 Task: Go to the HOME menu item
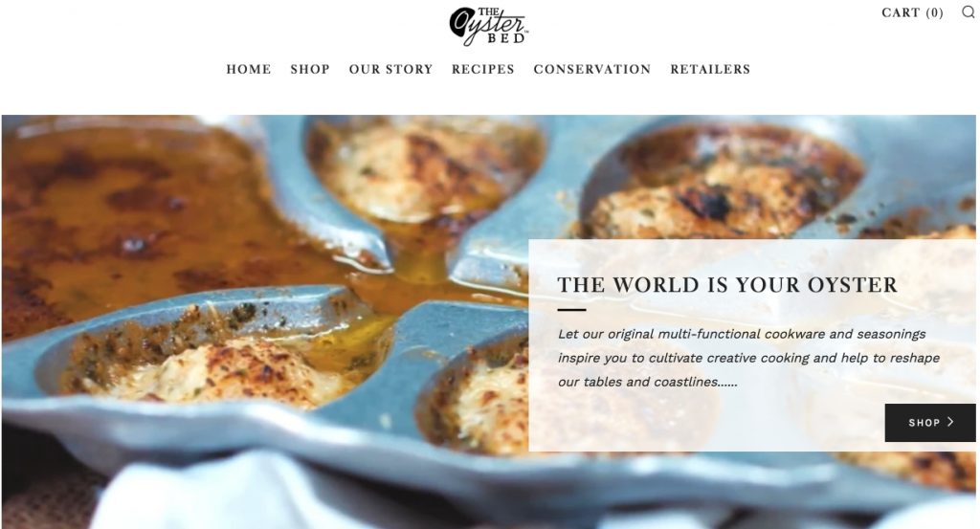249,69
